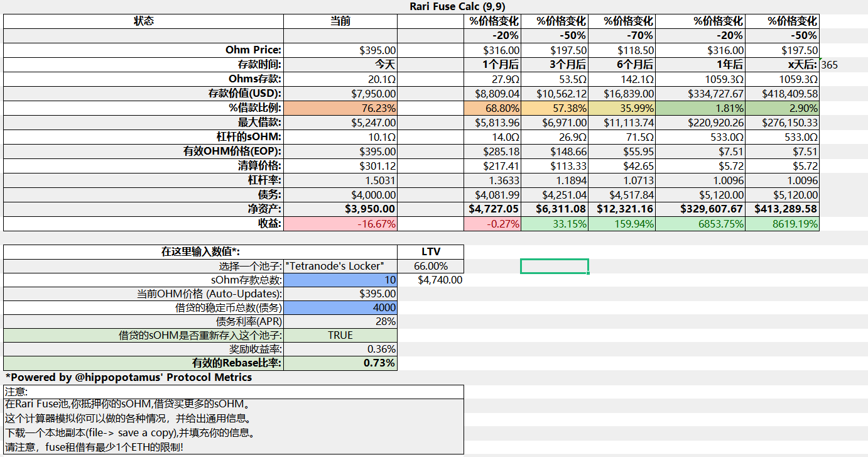Click the net worth cell $12,321.16
The width and height of the screenshot is (868, 457).
click(622, 209)
